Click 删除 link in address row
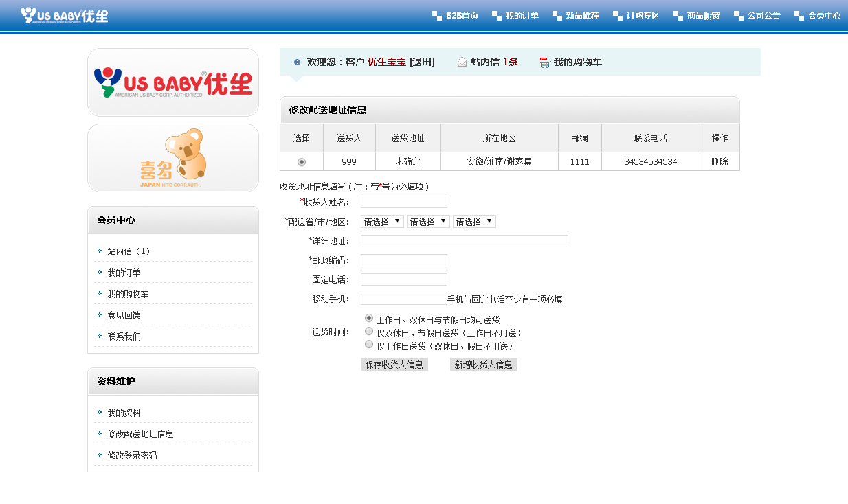The height and width of the screenshot is (504, 848). pos(719,161)
